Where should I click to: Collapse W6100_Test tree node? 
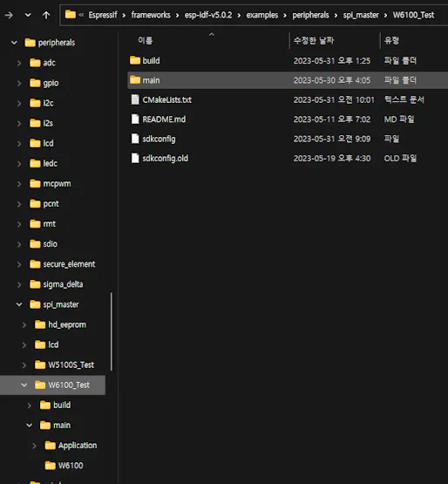pos(24,385)
